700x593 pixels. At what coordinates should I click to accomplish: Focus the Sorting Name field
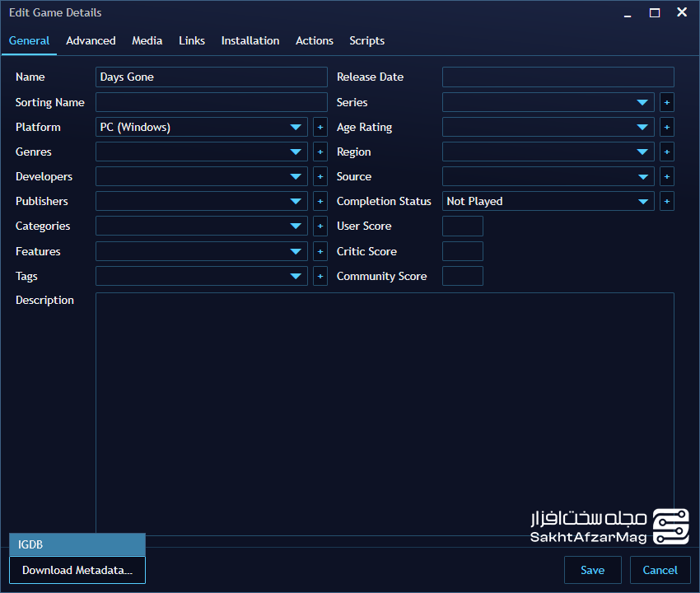(211, 102)
